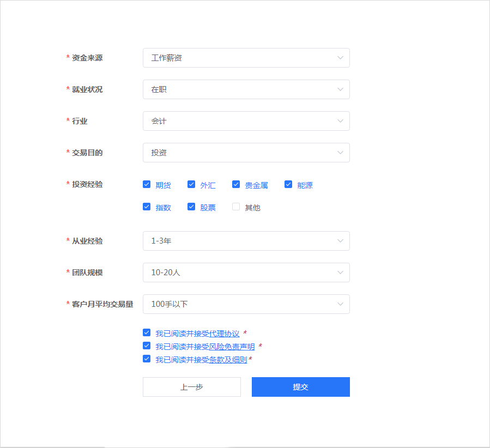Uncheck the 期货 investment experience checkbox
This screenshot has height=448, width=490.
147,185
